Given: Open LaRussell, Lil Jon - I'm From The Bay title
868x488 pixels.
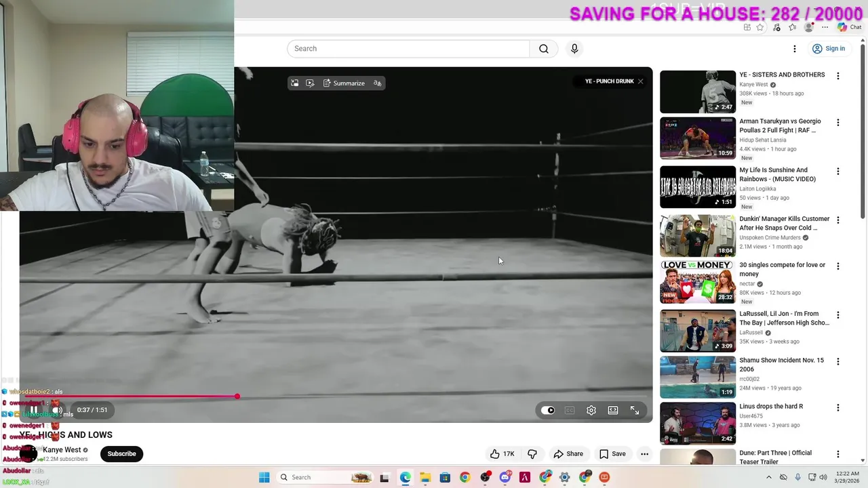Looking at the screenshot, I should point(785,318).
